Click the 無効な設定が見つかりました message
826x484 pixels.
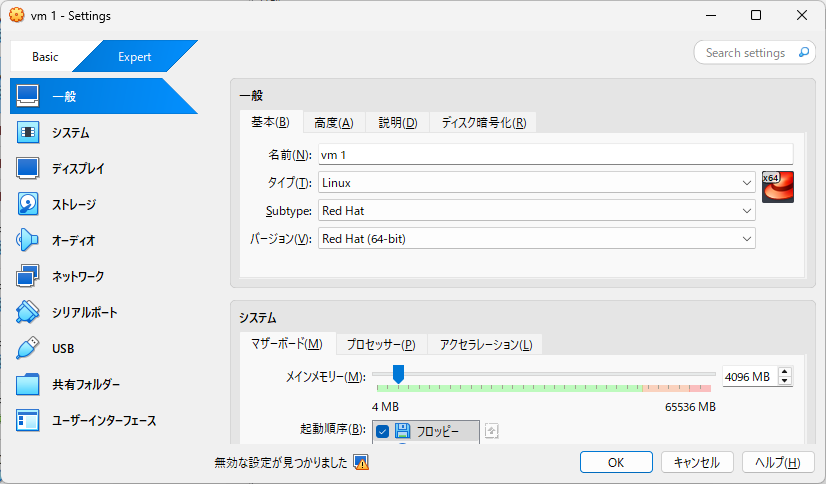coord(281,462)
